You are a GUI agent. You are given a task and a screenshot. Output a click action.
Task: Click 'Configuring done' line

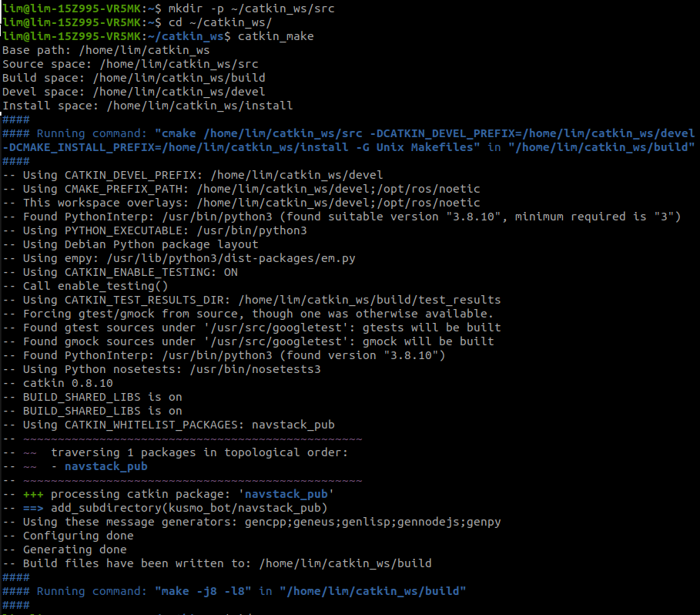pos(68,535)
